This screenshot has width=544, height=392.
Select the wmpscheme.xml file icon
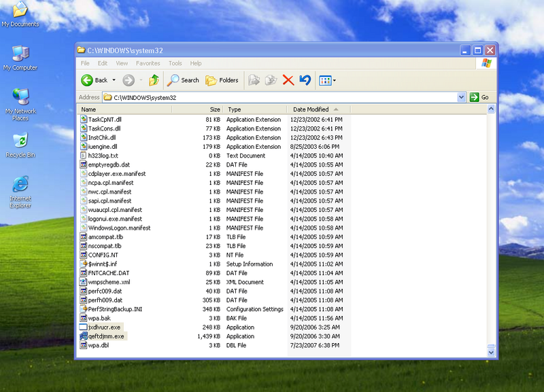[x=83, y=282]
